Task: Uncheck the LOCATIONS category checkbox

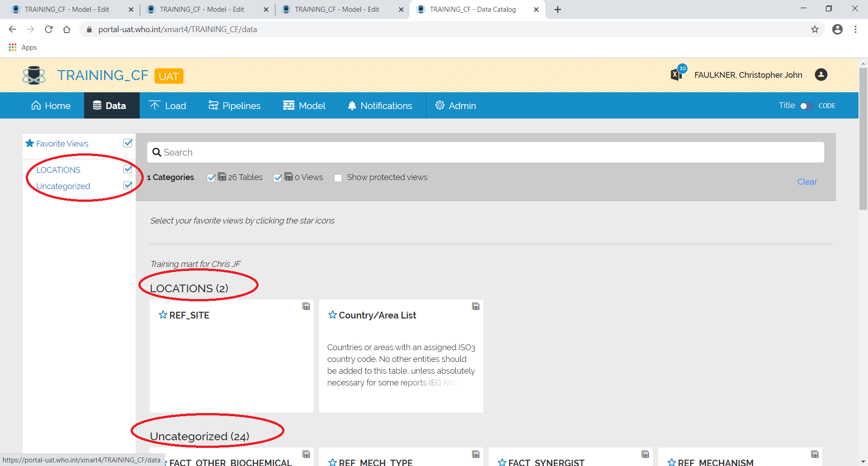Action: (x=128, y=169)
